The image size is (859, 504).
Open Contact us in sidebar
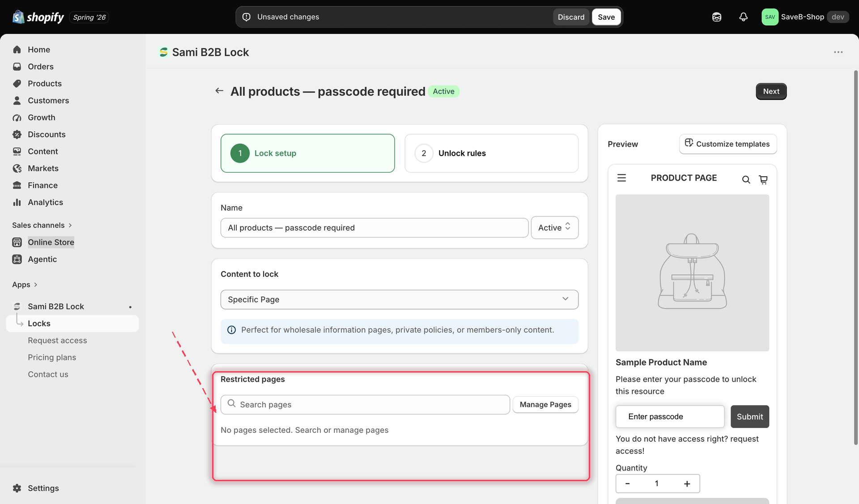point(48,374)
